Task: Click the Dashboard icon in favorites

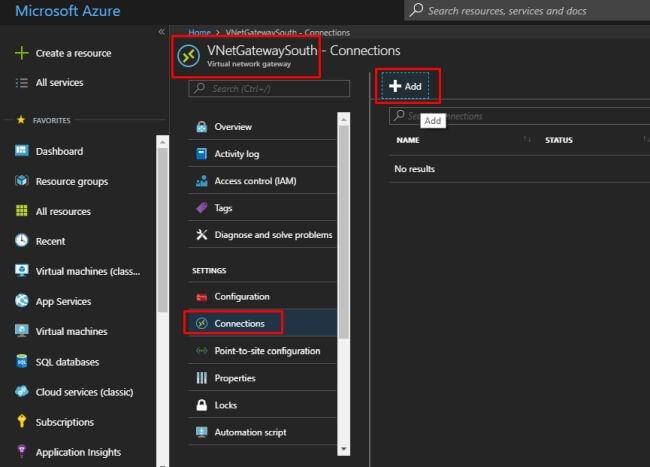Action: coord(22,150)
